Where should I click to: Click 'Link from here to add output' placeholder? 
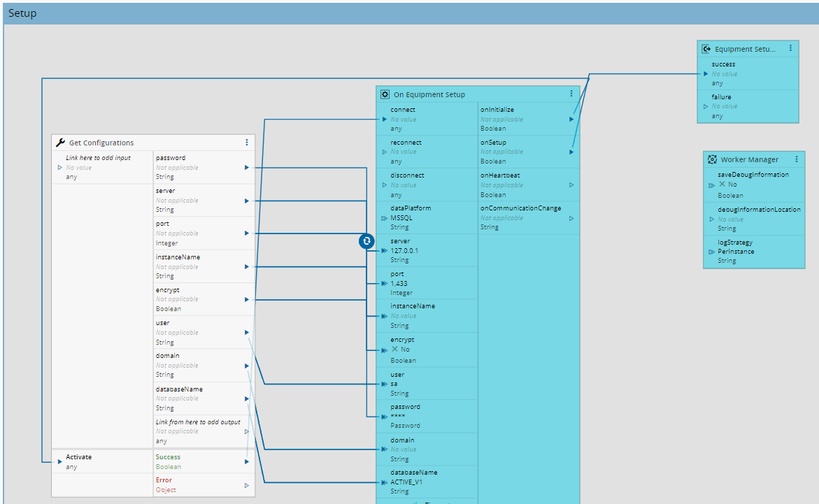pos(198,422)
